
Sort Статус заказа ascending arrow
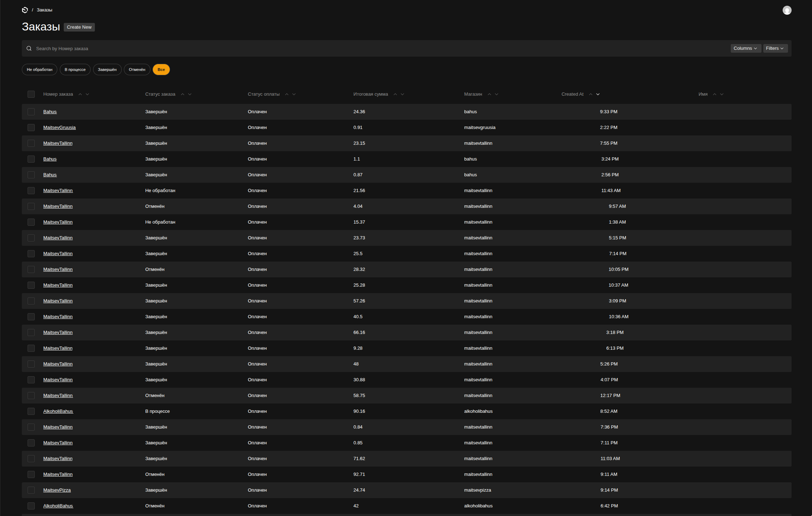coord(183,94)
